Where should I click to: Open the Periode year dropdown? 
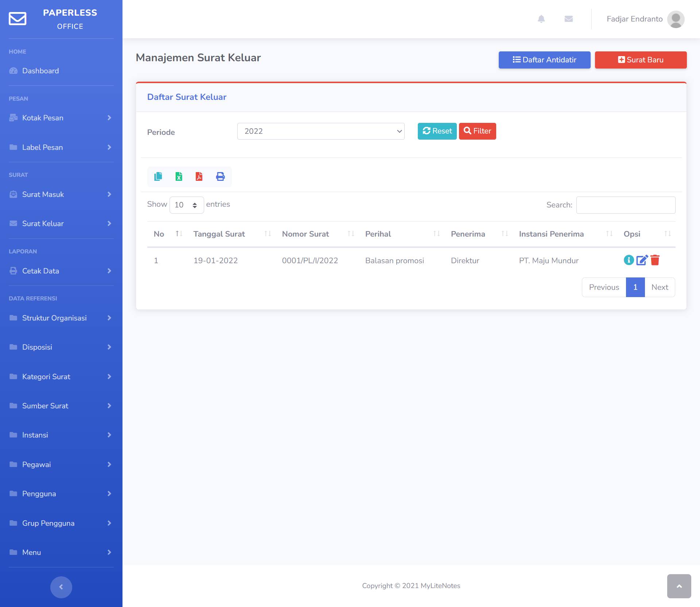(321, 131)
